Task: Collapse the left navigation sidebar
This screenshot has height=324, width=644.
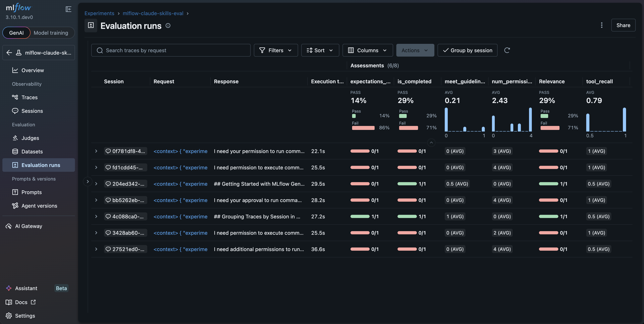Action: 68,9
